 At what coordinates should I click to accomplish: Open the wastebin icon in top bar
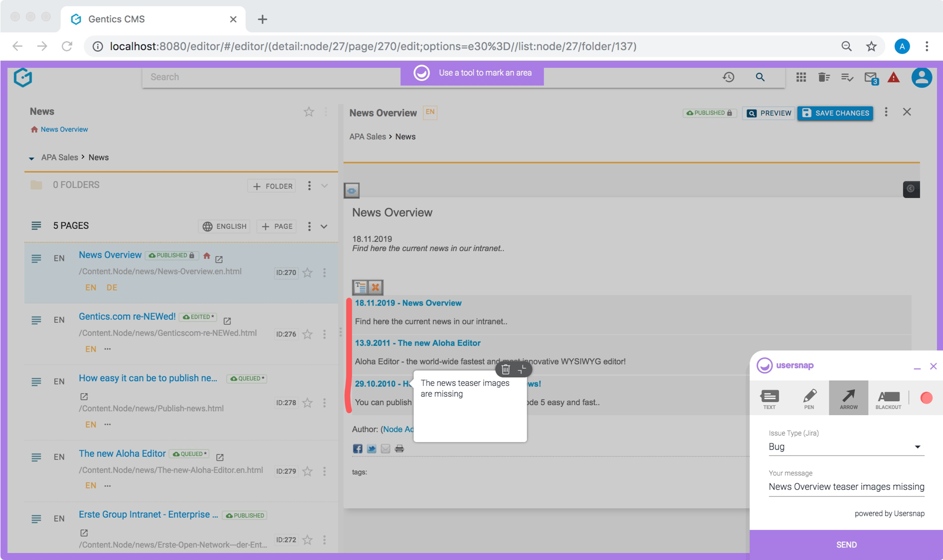click(x=824, y=77)
